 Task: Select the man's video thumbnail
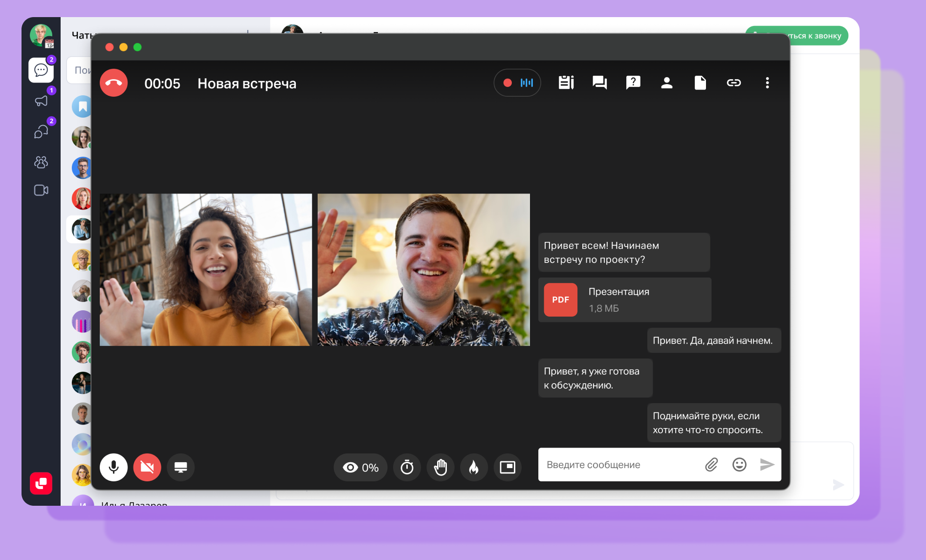click(x=424, y=270)
